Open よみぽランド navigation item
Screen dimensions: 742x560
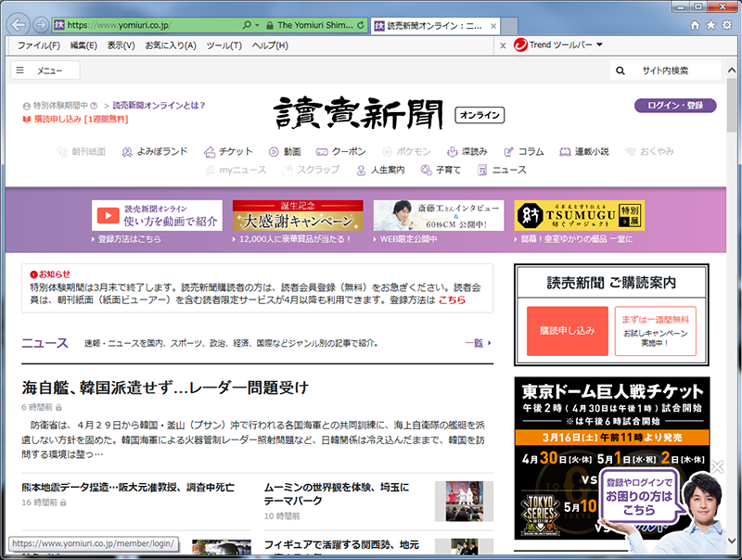155,151
